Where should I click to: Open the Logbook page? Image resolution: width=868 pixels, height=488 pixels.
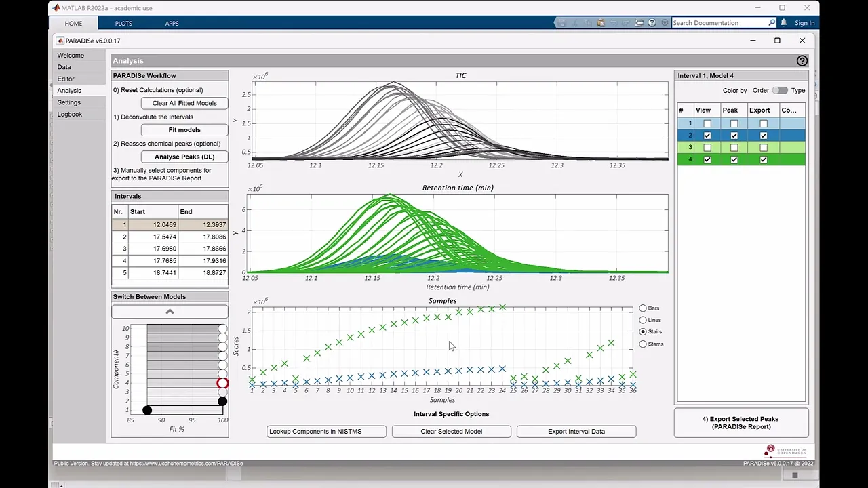tap(70, 114)
